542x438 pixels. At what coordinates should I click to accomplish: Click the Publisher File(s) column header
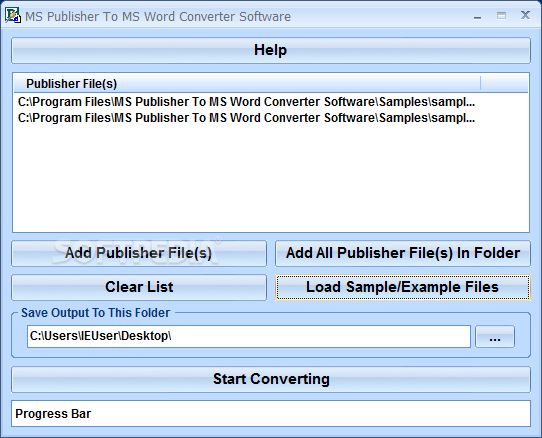(247, 84)
